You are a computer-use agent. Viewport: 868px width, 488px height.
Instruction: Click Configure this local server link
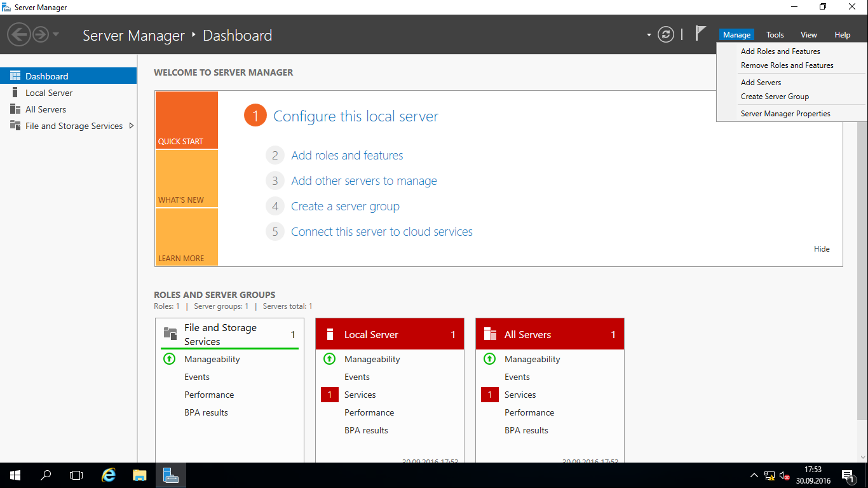click(356, 116)
